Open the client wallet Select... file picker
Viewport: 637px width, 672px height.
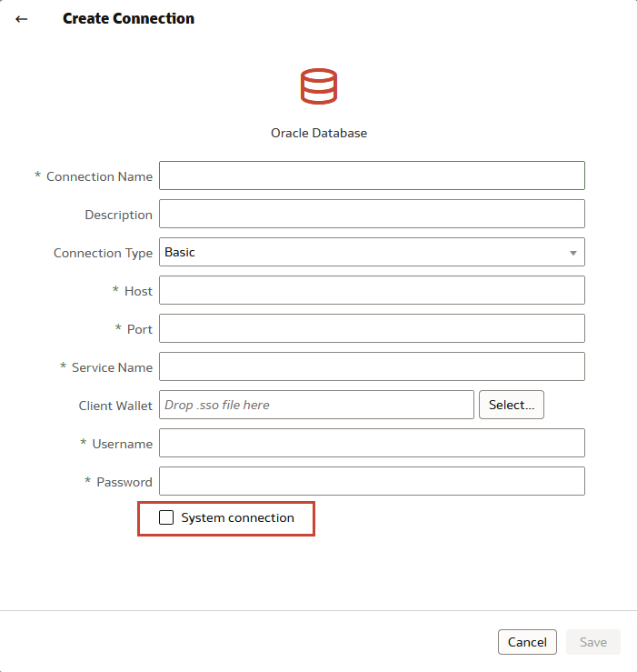(x=512, y=405)
